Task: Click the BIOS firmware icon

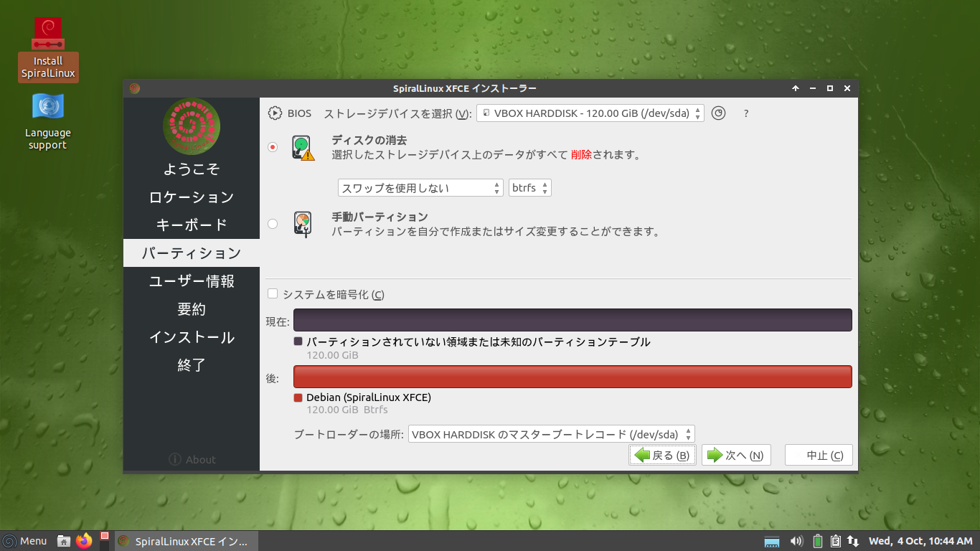Action: point(275,113)
